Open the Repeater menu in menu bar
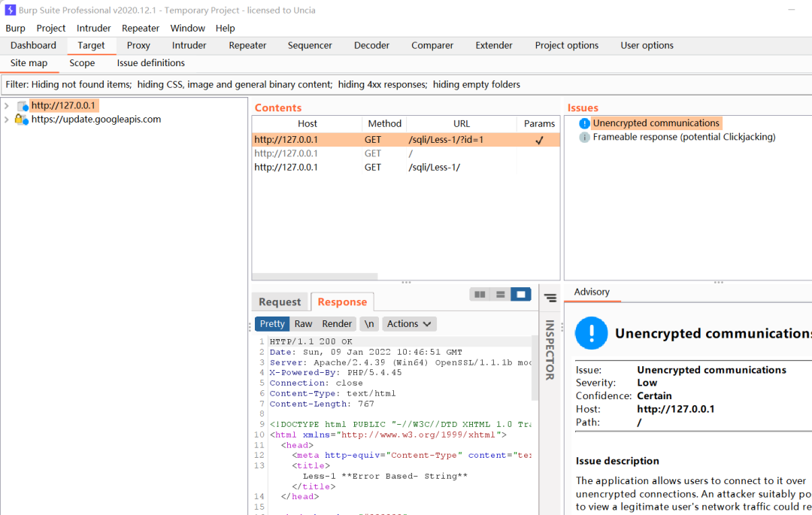The height and width of the screenshot is (515, 812). coord(141,29)
